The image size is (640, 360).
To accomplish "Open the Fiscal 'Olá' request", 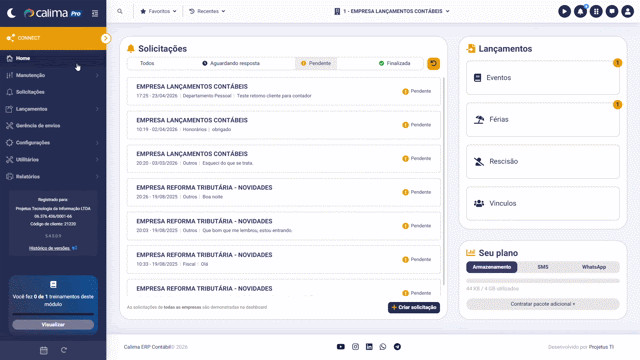I will point(284,260).
